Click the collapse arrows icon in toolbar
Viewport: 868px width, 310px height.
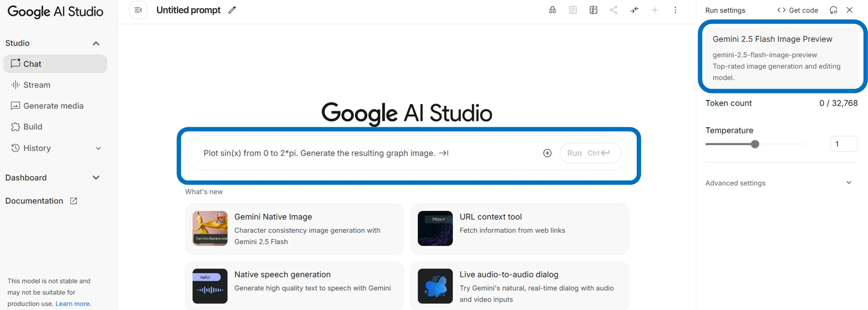click(634, 10)
